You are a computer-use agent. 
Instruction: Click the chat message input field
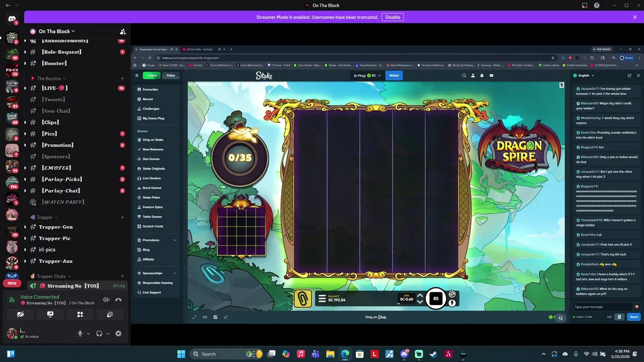pyautogui.click(x=603, y=307)
